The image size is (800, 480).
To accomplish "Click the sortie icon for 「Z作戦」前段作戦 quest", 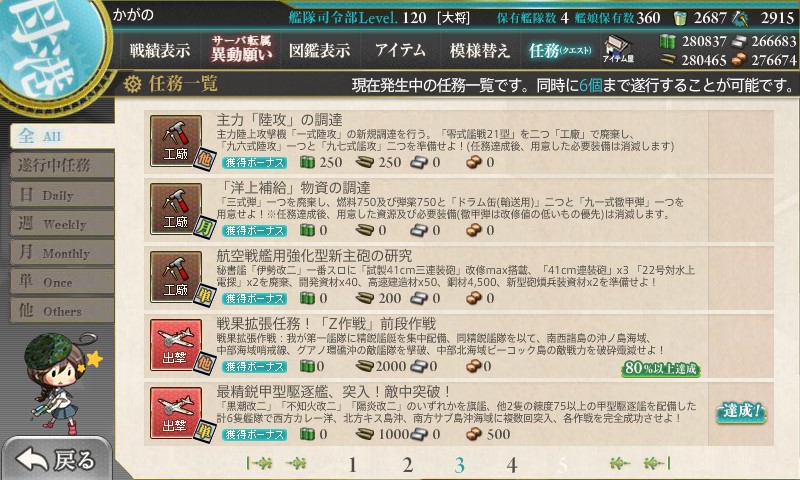I will click(176, 345).
